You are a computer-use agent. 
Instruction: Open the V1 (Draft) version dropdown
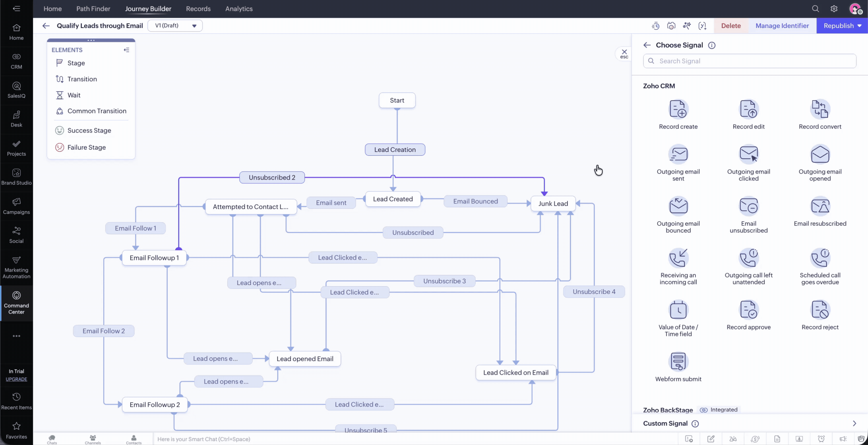pyautogui.click(x=175, y=26)
